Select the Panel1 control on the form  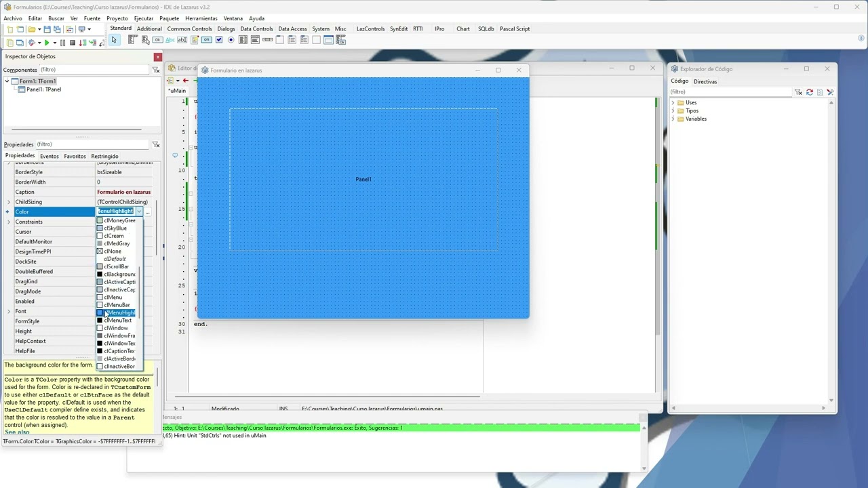(363, 180)
